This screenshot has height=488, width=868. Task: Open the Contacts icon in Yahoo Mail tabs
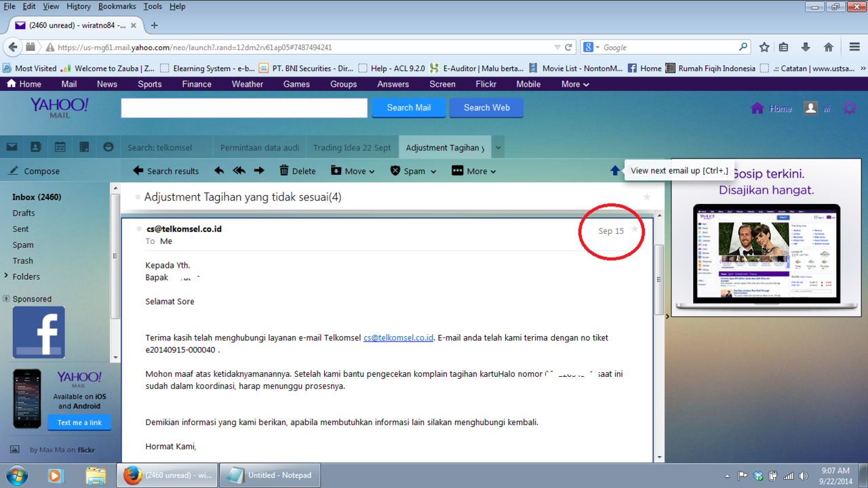pyautogui.click(x=35, y=147)
